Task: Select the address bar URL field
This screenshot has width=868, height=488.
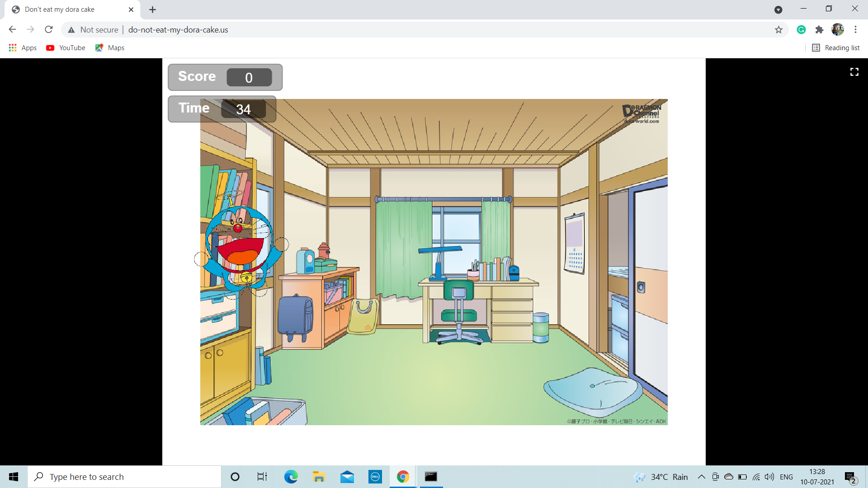Action: click(178, 30)
